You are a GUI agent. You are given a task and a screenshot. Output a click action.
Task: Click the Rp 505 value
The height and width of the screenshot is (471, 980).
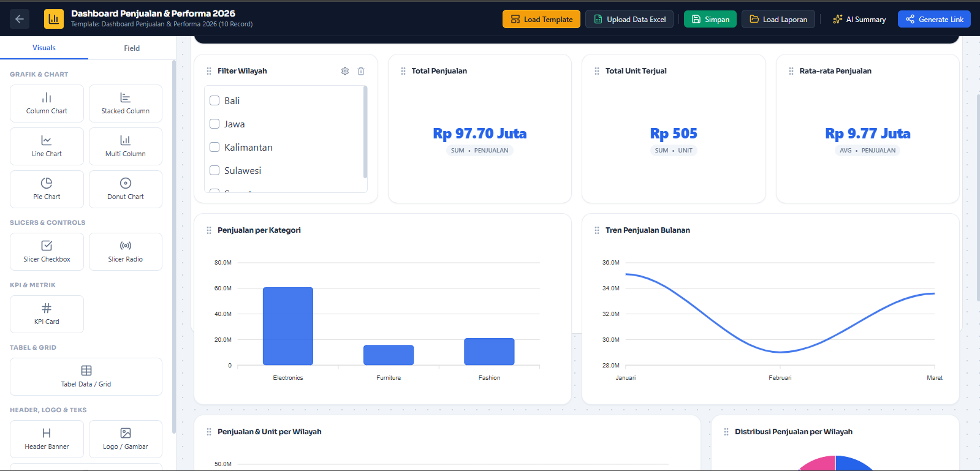click(x=674, y=134)
